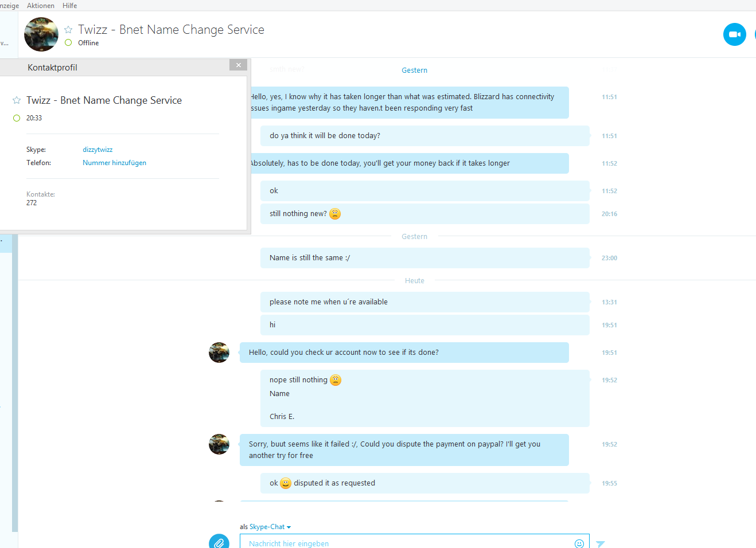Start a video call with Twizz

point(734,34)
